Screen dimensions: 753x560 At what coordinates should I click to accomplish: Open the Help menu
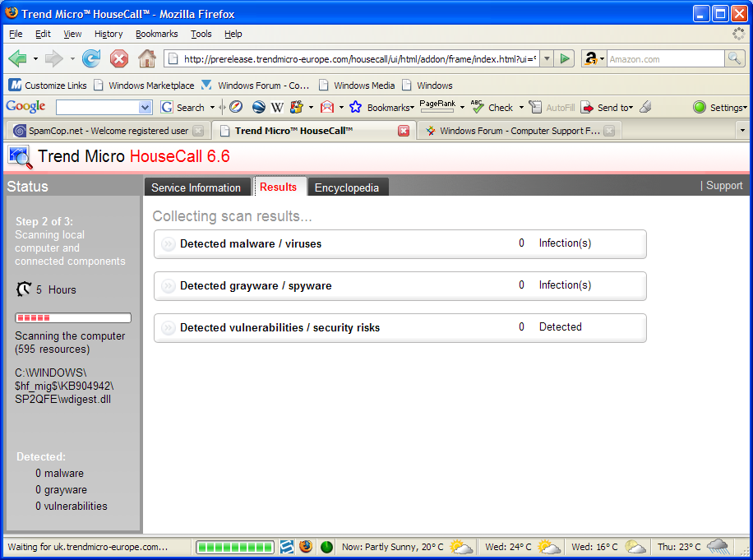pos(233,34)
